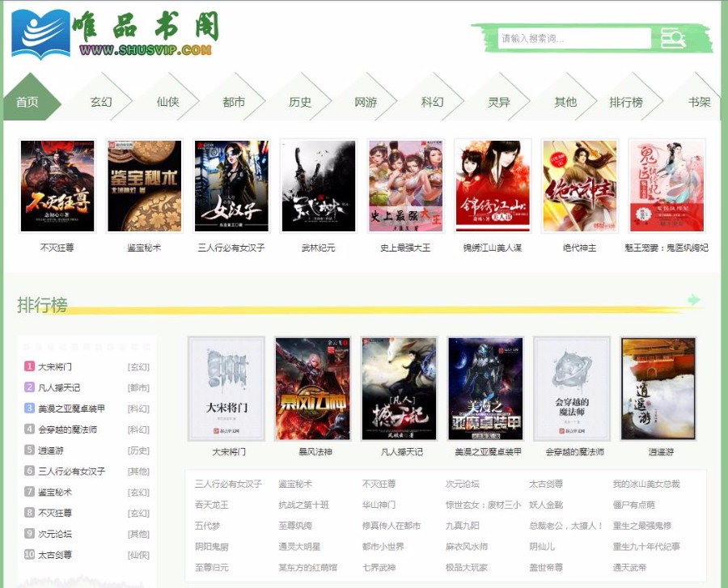Open 吞天龙王 in the text grid
The image size is (728, 588).
[x=212, y=505]
